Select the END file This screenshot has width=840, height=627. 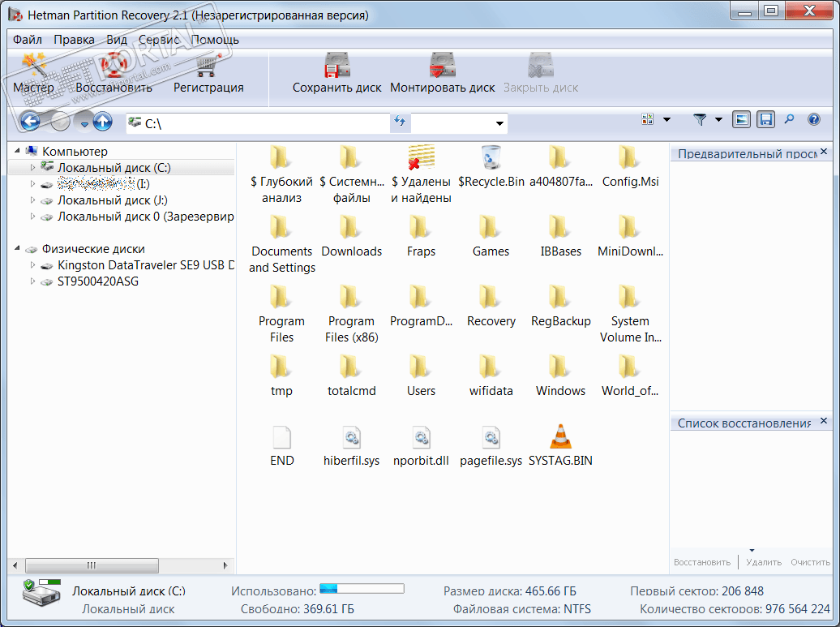(282, 444)
